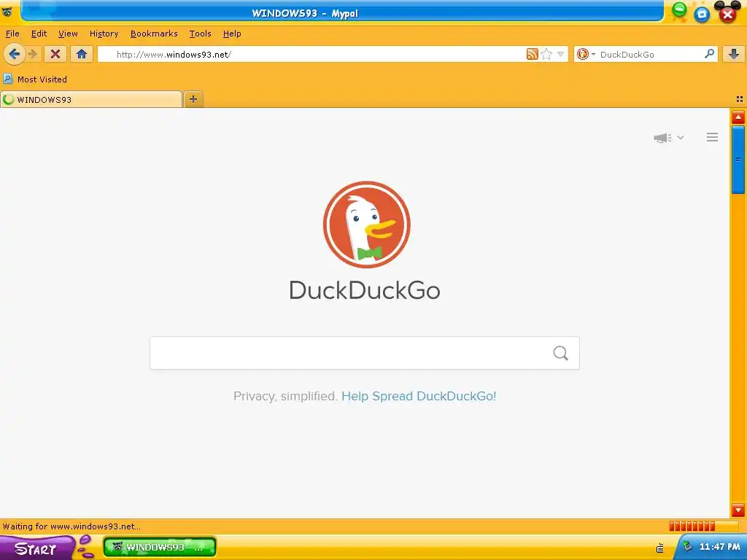This screenshot has width=747, height=560.
Task: Open the hamburger menu on the page
Action: tap(712, 137)
